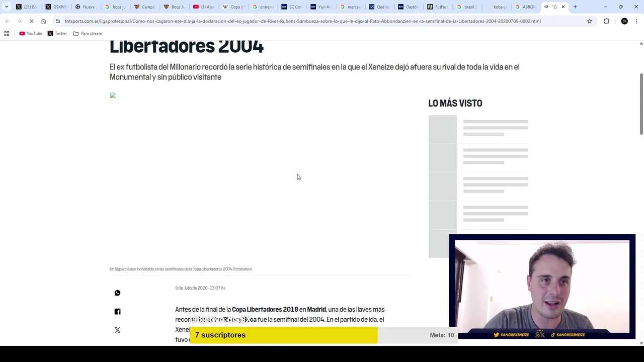644x362 pixels.
Task: Open the browser extensions menu
Action: click(606, 21)
